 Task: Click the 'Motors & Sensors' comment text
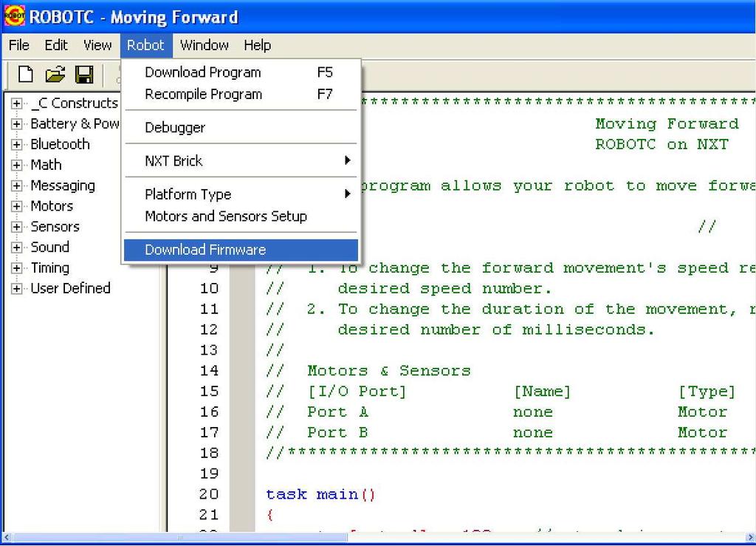[x=388, y=371]
